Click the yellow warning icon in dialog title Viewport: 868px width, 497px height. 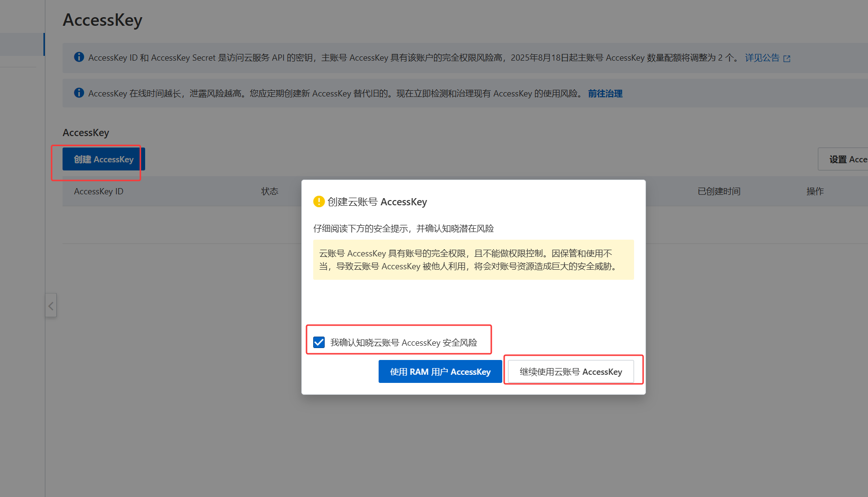pyautogui.click(x=319, y=201)
